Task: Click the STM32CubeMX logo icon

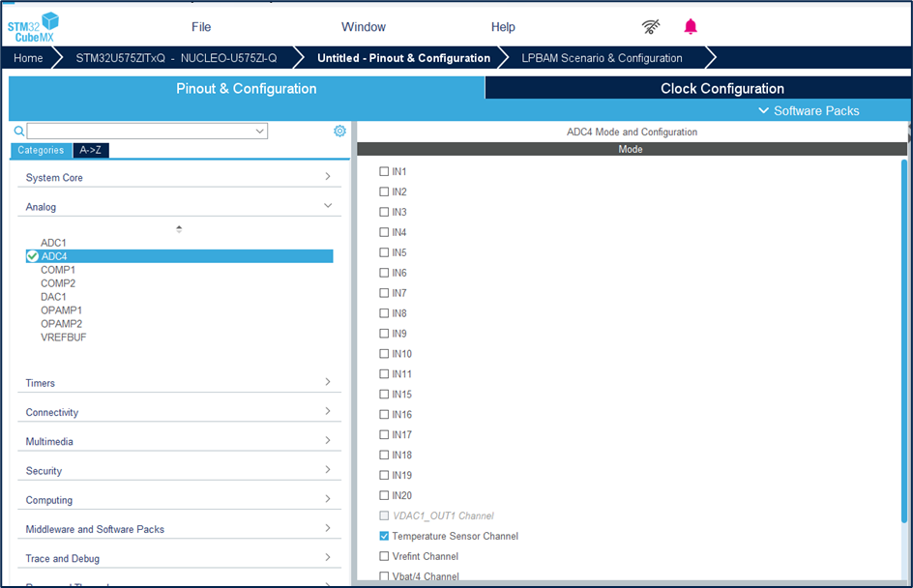Action: pos(33,27)
